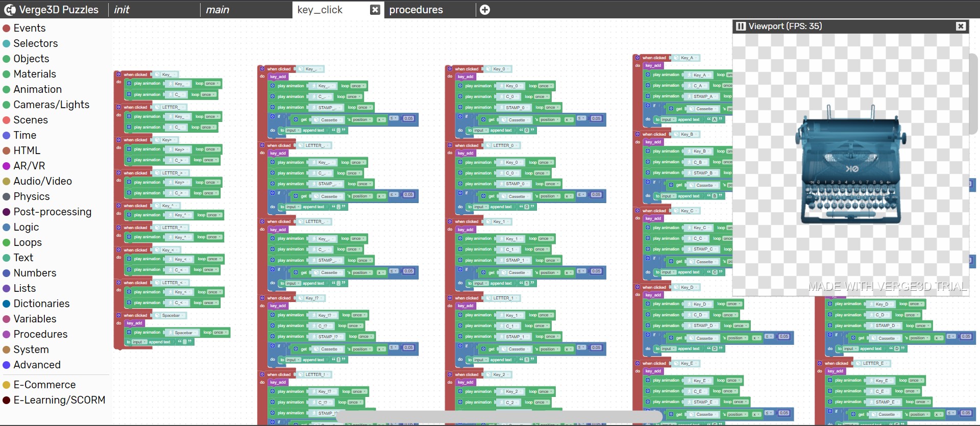
Task: Open the AR/VR puzzle category
Action: click(x=29, y=166)
